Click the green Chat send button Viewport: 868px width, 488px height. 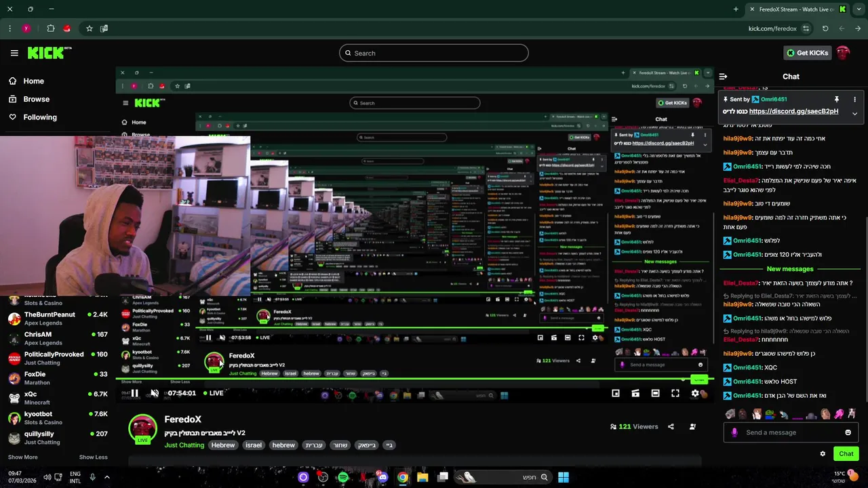(x=846, y=454)
